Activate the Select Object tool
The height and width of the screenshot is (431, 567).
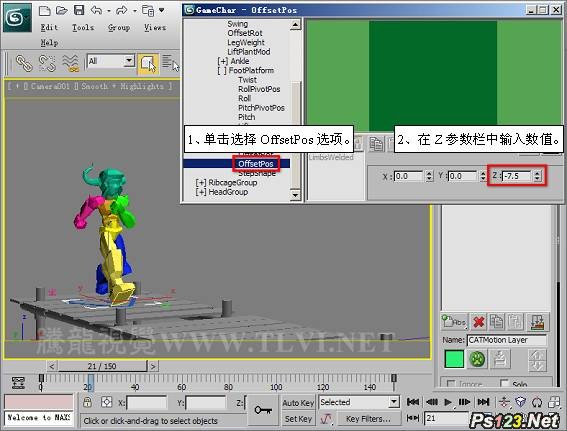click(x=148, y=64)
